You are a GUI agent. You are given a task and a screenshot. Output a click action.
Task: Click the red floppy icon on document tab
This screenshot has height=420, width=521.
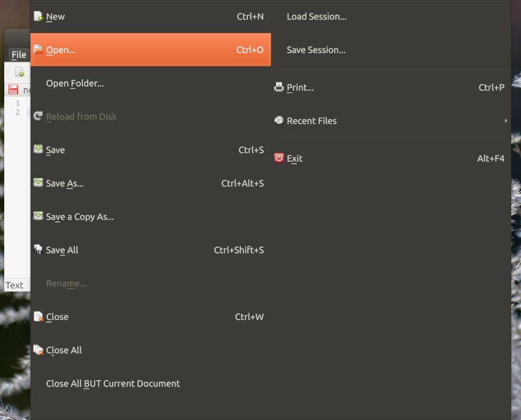coord(13,90)
